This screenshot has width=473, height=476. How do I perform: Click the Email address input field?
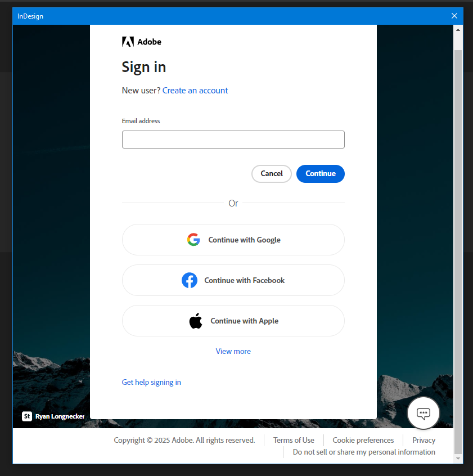click(x=233, y=140)
